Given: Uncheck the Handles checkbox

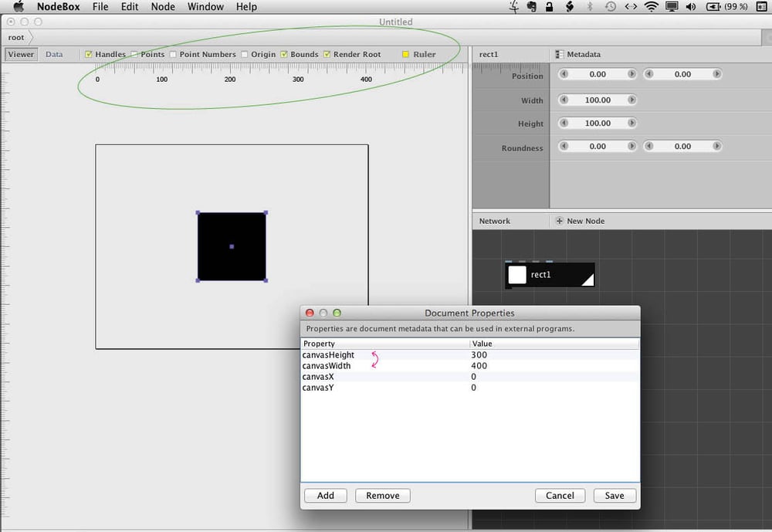Looking at the screenshot, I should pyautogui.click(x=89, y=55).
